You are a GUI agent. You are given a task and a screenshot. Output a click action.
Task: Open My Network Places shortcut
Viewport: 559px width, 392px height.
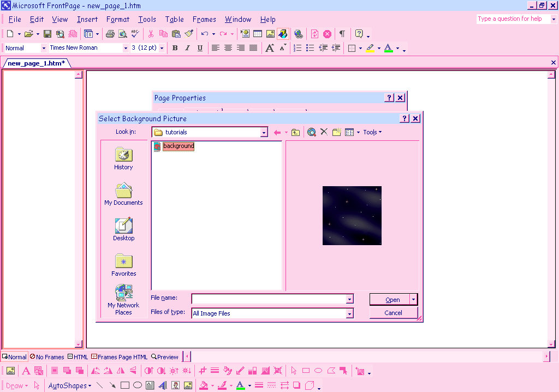pyautogui.click(x=123, y=300)
